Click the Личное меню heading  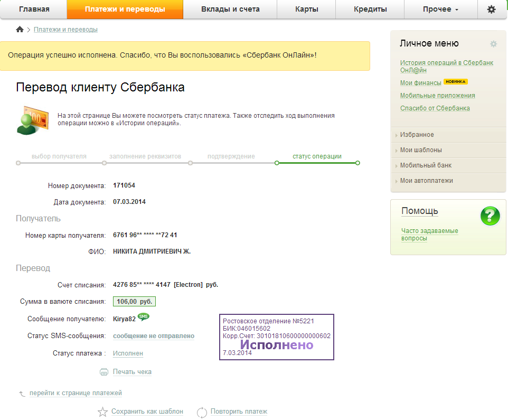click(x=429, y=43)
